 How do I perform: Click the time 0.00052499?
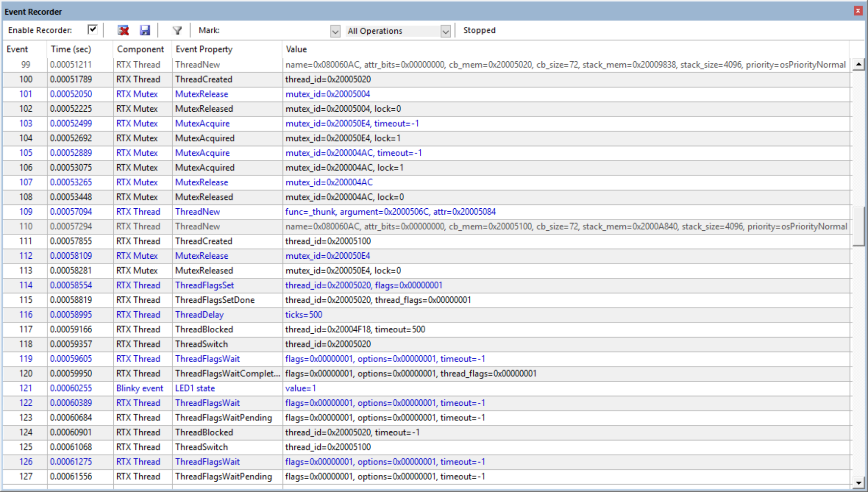(71, 123)
